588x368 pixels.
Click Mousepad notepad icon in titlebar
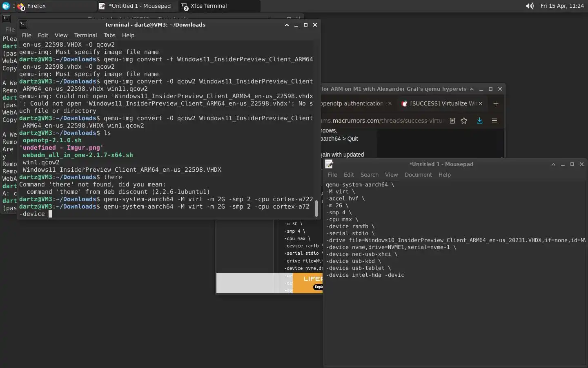[x=329, y=164]
